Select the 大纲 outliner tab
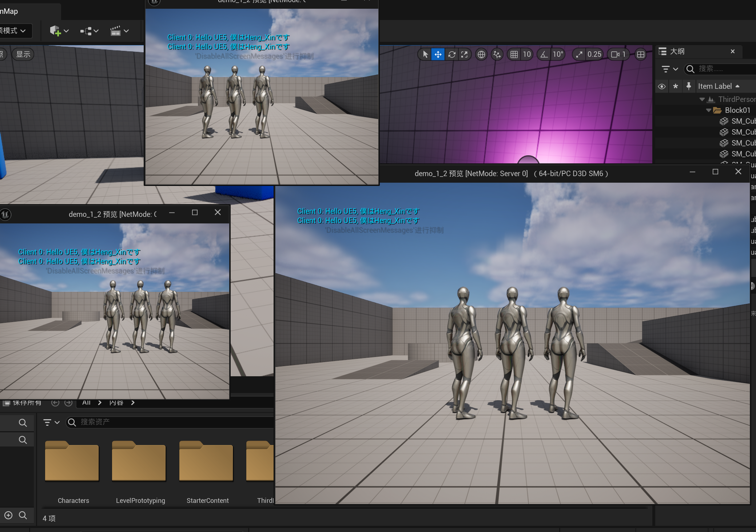The width and height of the screenshot is (756, 532). 677,52
